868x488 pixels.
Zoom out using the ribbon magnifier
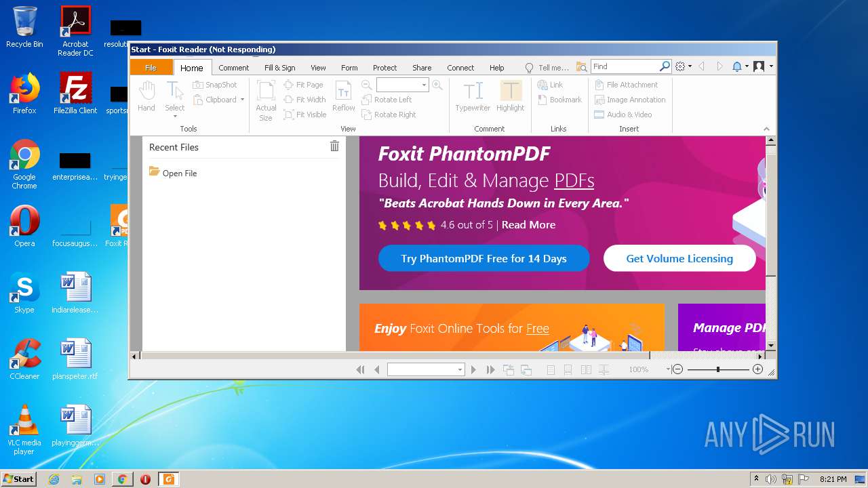(366, 85)
